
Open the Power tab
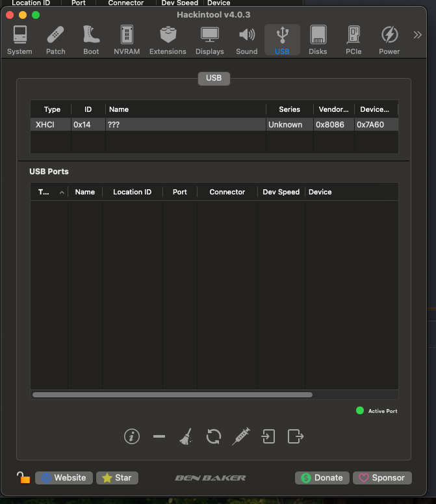[389, 40]
